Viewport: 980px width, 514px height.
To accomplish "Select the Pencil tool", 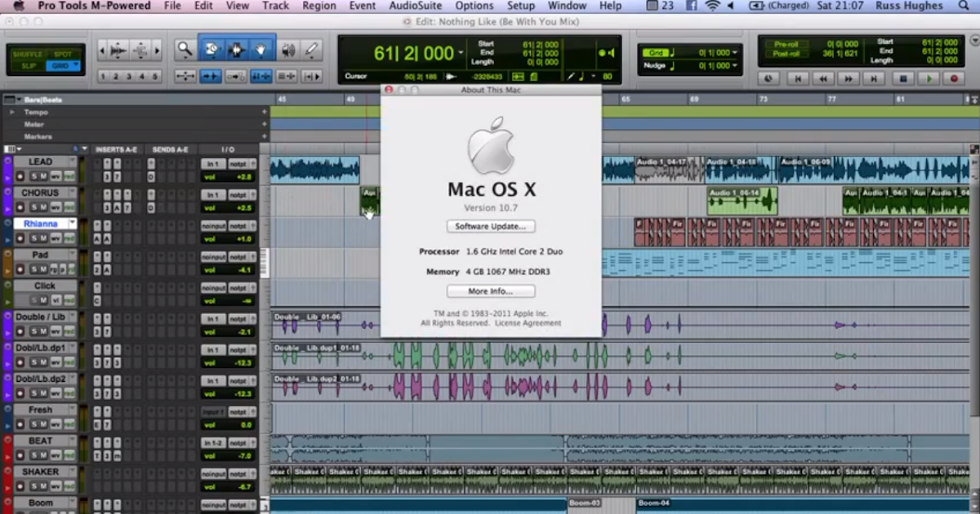I will tap(311, 51).
